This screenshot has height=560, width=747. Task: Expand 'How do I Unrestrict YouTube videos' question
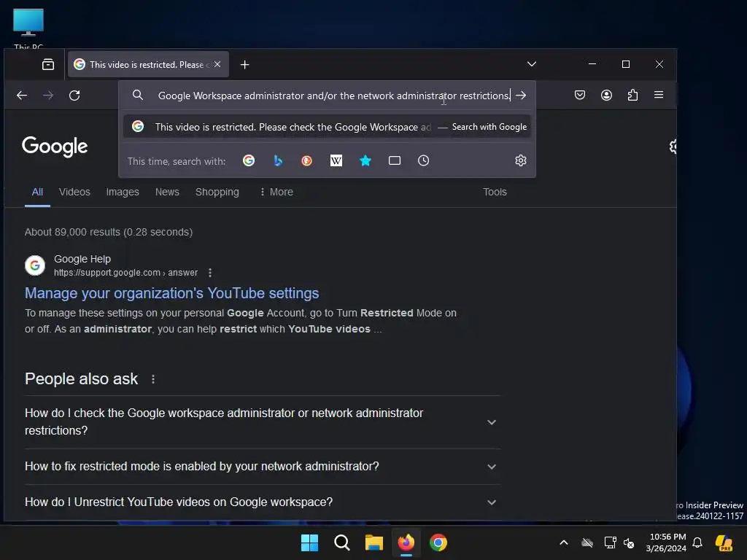[x=262, y=502]
